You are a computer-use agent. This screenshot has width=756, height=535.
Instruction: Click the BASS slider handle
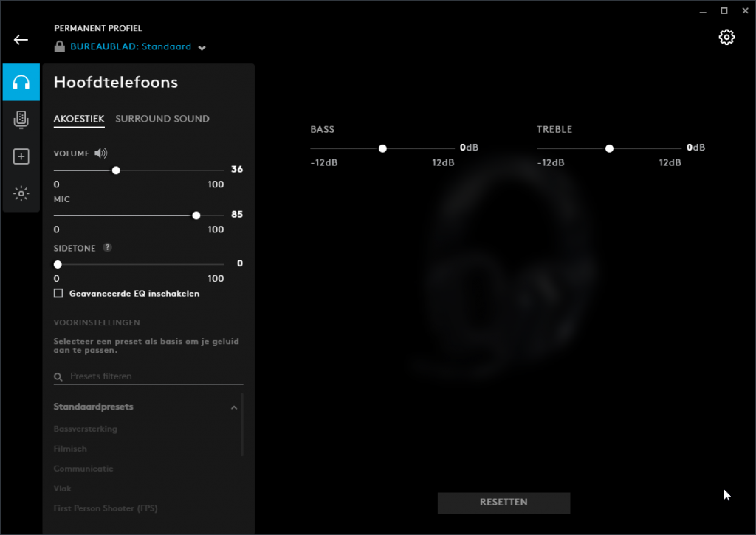382,148
